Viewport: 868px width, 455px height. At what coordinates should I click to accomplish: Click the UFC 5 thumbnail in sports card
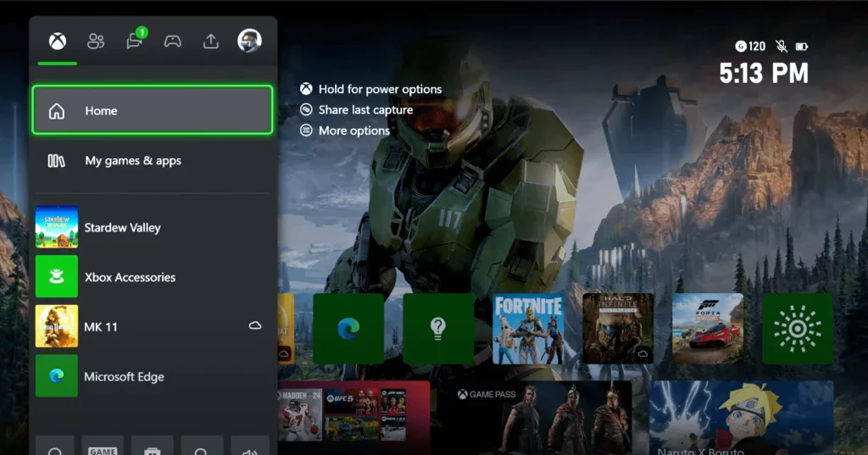tap(351, 402)
